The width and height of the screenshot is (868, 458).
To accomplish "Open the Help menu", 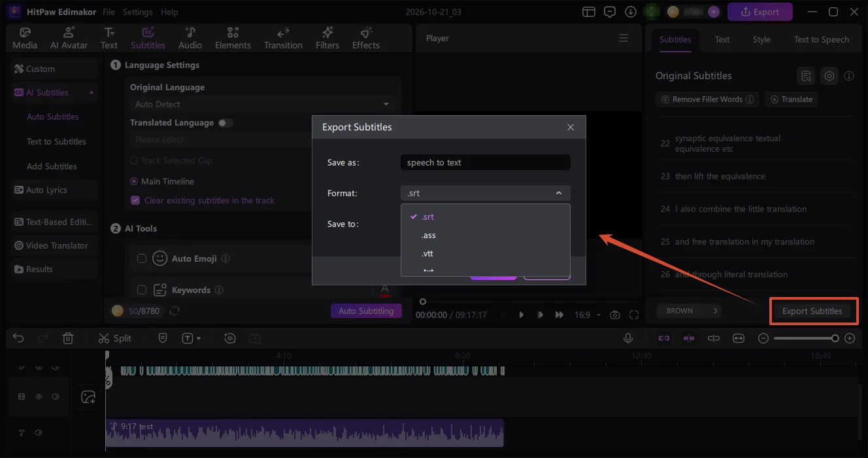I will [x=169, y=12].
